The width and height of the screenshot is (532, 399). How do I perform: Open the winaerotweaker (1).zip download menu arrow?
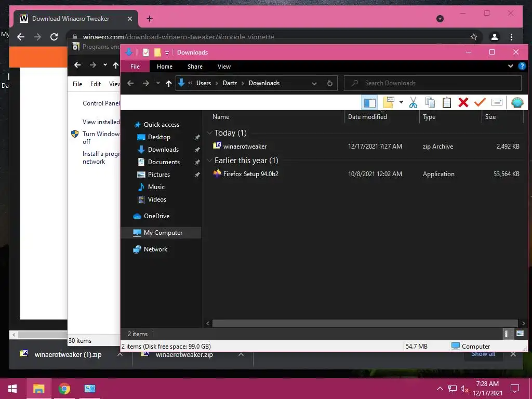pyautogui.click(x=120, y=354)
